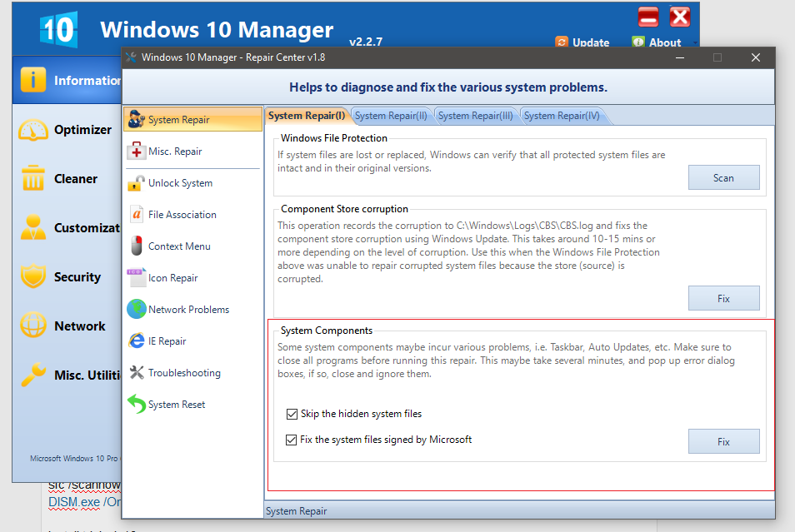
Task: Select the System Reset green arrow icon
Action: (137, 405)
